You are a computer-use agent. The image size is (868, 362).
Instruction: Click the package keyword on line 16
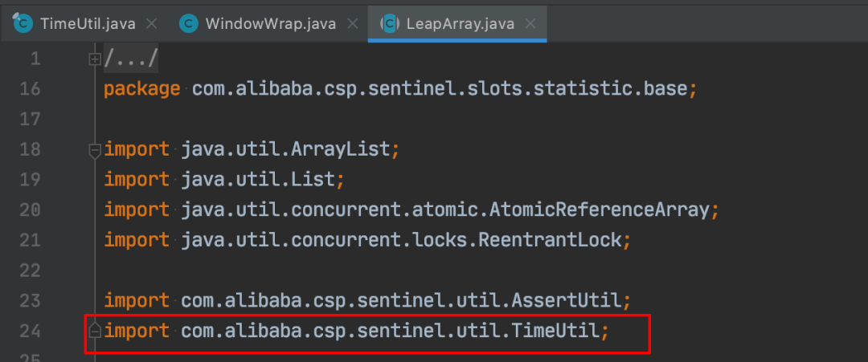[141, 90]
